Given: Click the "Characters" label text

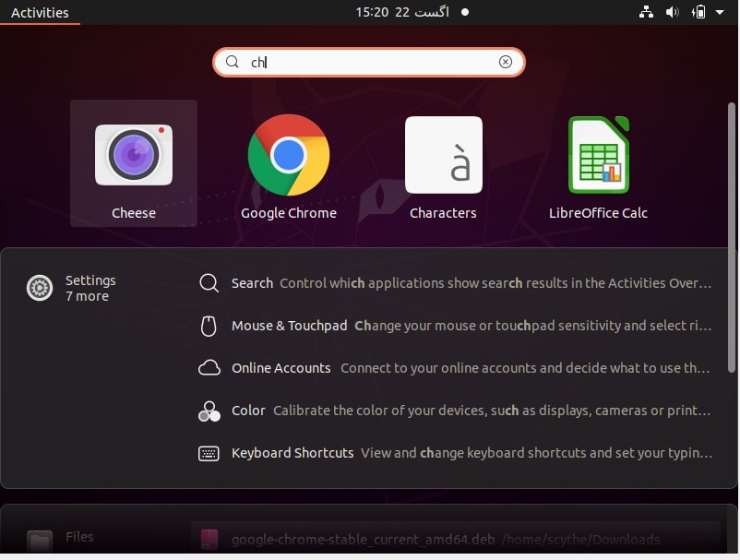Looking at the screenshot, I should point(443,213).
